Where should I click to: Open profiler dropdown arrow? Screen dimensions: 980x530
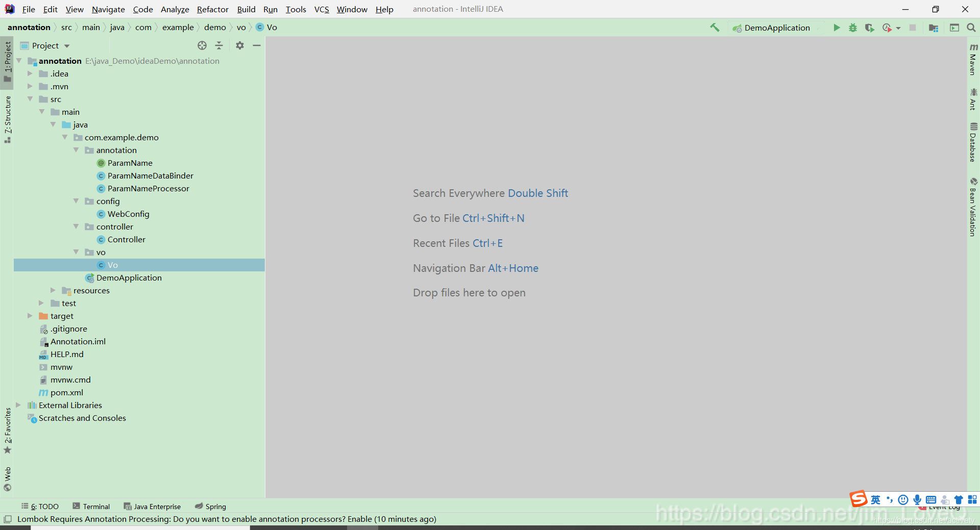[898, 28]
